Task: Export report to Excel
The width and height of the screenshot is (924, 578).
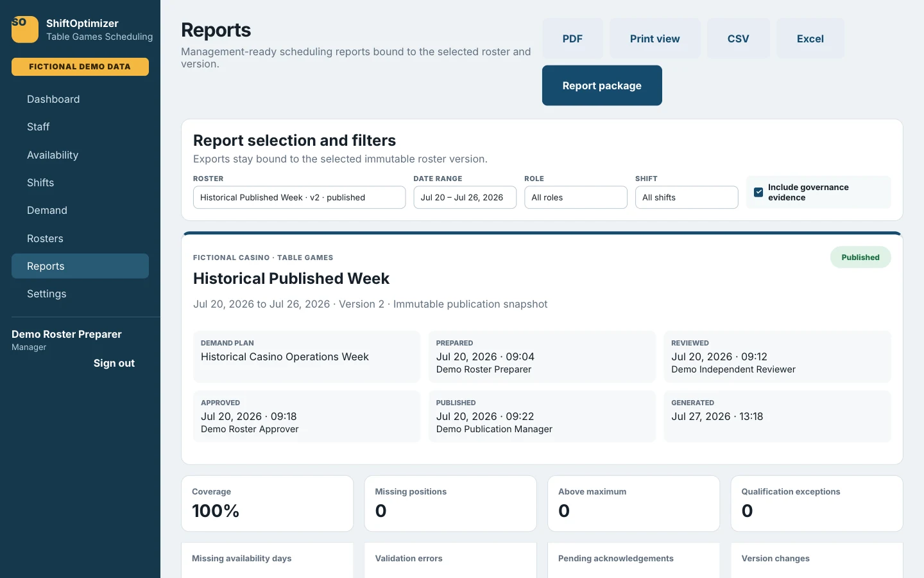Action: (x=810, y=39)
